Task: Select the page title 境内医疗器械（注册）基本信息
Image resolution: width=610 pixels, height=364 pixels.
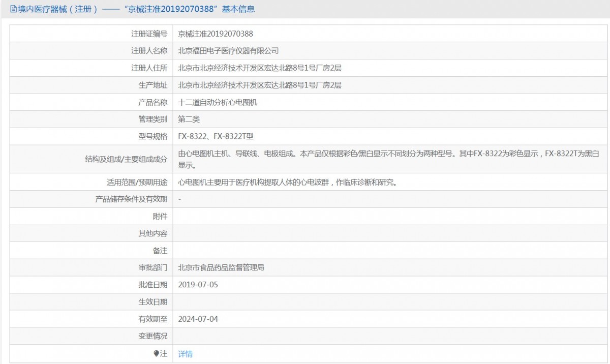Action: pos(133,9)
